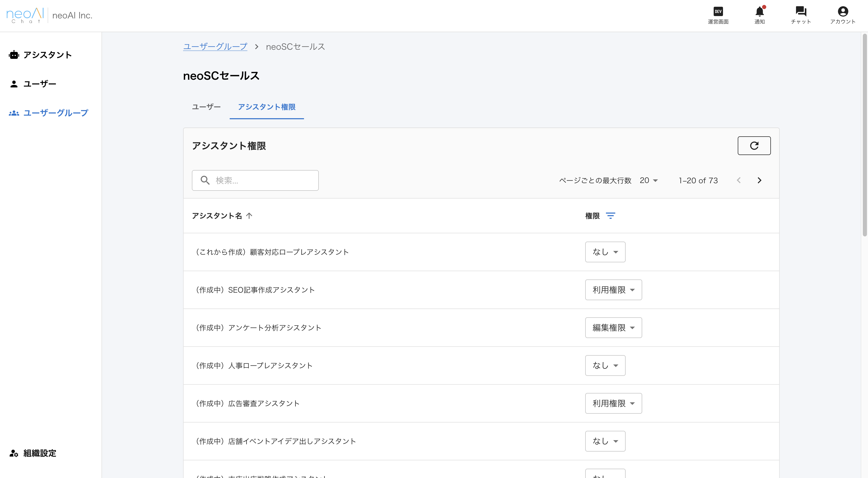Click row (作成中）広告審査アシスタント
The image size is (868, 478).
coord(481,403)
